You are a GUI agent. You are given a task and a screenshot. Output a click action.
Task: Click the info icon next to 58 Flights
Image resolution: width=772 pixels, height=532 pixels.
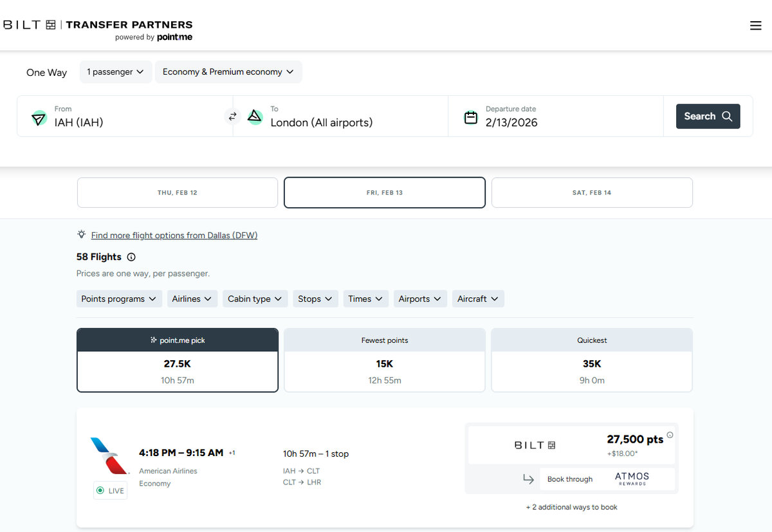pos(131,257)
